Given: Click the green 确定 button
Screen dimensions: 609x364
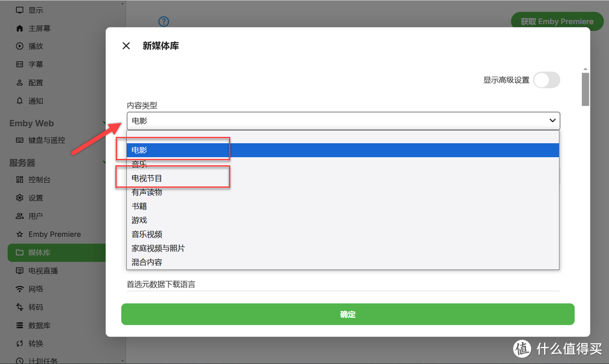Looking at the screenshot, I should [x=347, y=314].
